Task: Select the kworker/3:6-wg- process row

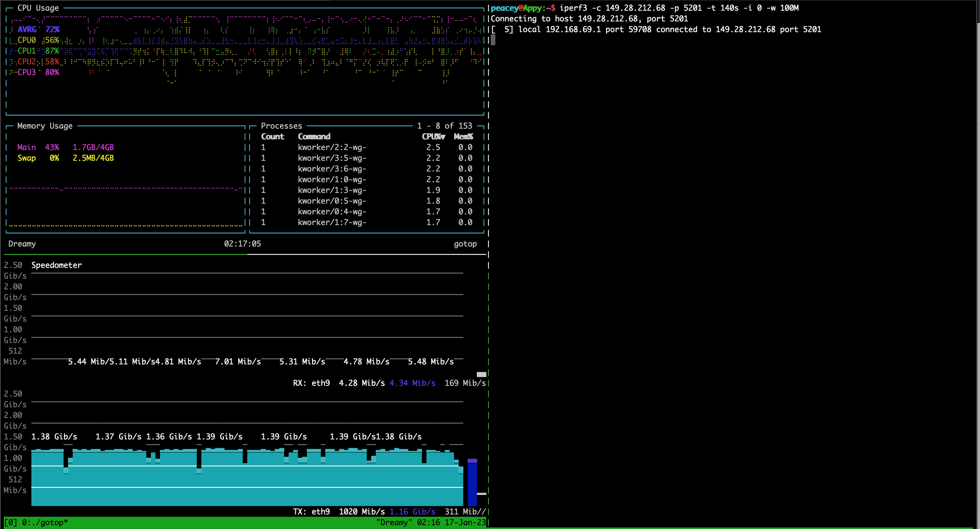Action: coord(367,169)
